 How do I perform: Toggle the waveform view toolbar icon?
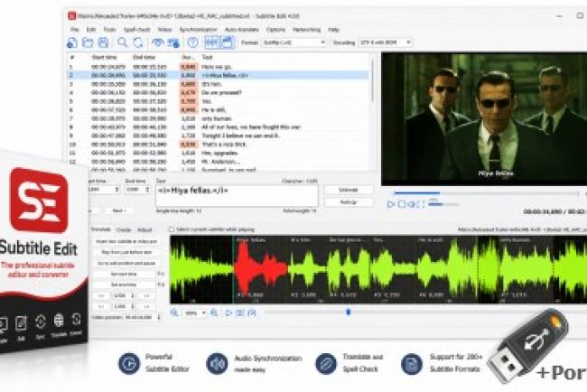coord(212,42)
